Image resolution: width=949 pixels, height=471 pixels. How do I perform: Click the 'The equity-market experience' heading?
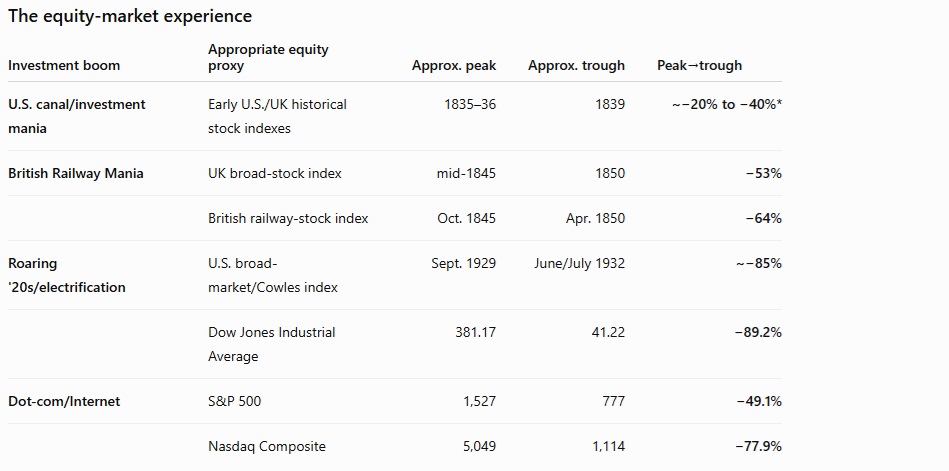(130, 16)
